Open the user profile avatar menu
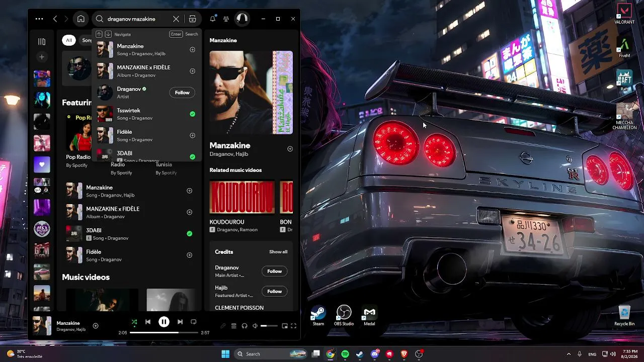The width and height of the screenshot is (644, 362). click(242, 19)
